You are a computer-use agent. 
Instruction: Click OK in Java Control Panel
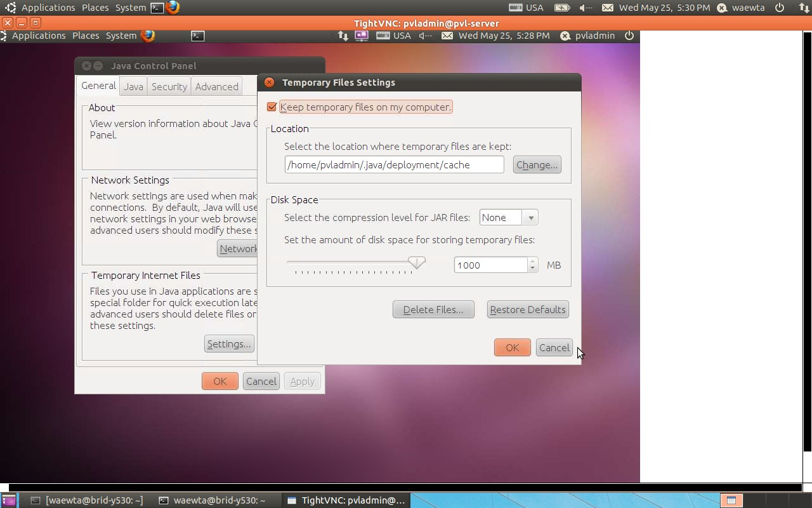click(x=219, y=381)
